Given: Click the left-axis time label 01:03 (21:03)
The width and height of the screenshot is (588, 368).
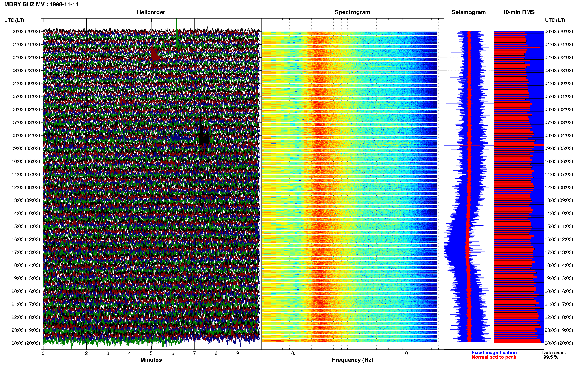Looking at the screenshot, I should [26, 45].
